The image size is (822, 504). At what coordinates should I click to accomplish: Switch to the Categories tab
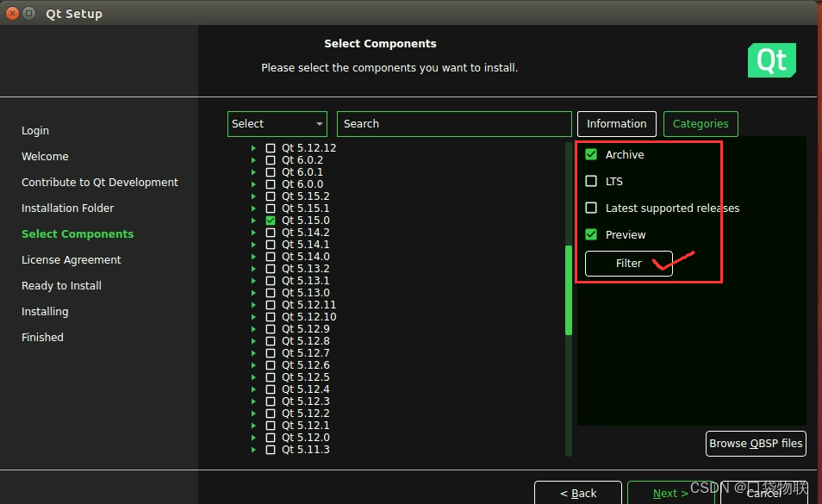pyautogui.click(x=701, y=124)
